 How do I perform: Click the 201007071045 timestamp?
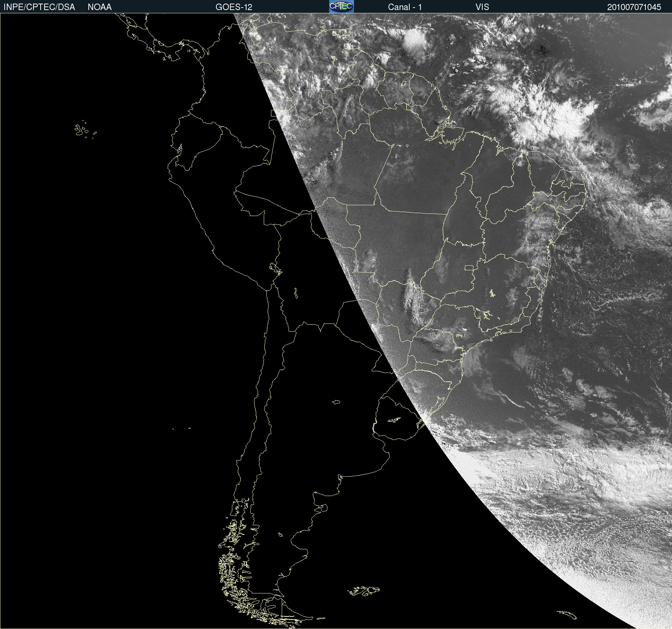pyautogui.click(x=634, y=7)
